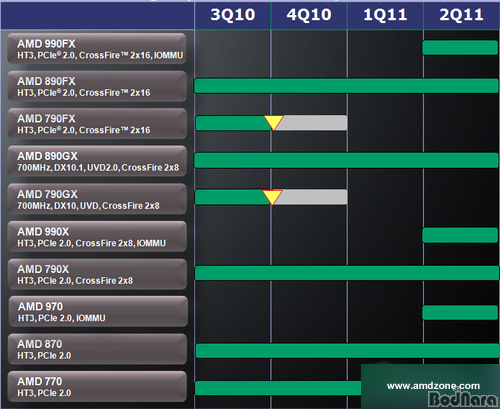
Task: Select the AMD 790FX chipset label
Action: 97,123
